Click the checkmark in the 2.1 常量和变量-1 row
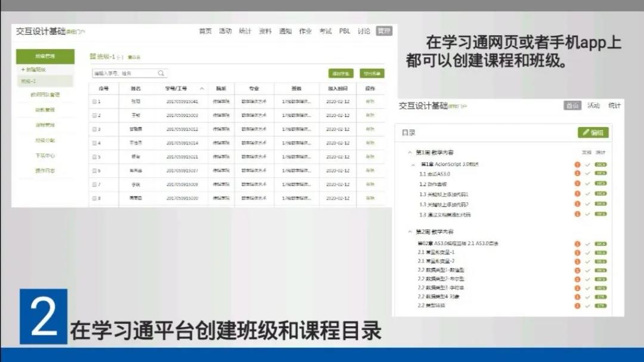Screen dimensions: 644x362 [588, 253]
